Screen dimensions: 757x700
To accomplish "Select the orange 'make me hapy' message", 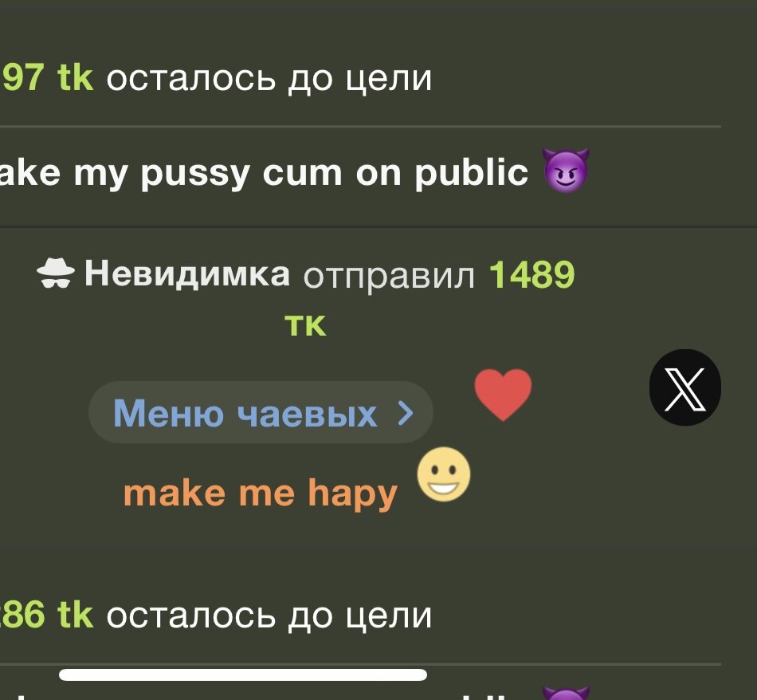I will coord(261,494).
